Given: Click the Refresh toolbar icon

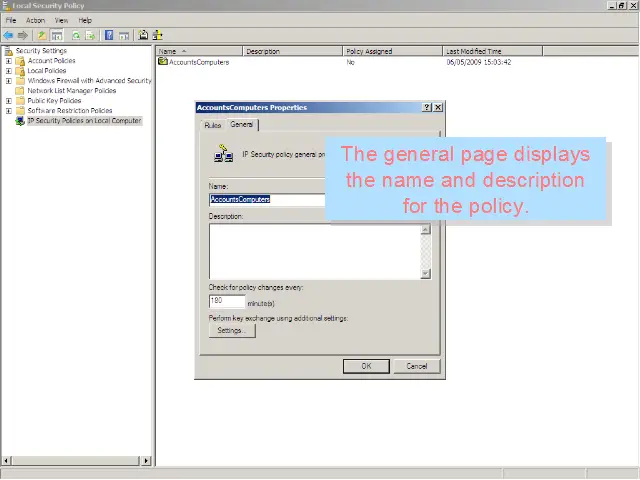Looking at the screenshot, I should pos(76,35).
